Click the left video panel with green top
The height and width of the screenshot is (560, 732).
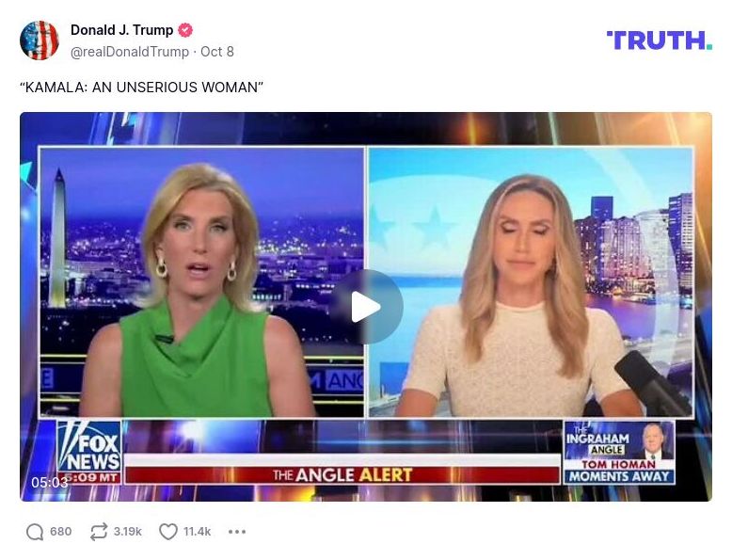point(201,282)
